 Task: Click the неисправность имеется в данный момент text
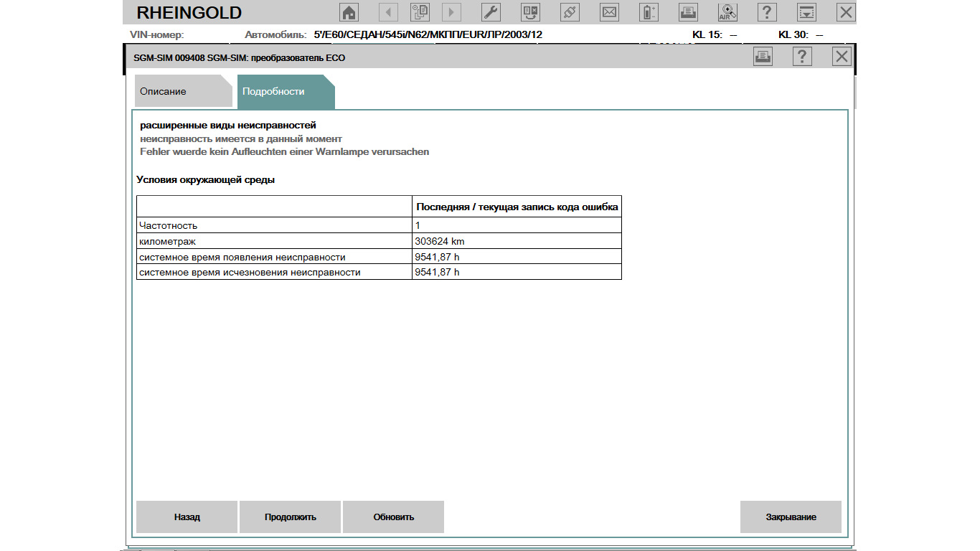click(241, 138)
